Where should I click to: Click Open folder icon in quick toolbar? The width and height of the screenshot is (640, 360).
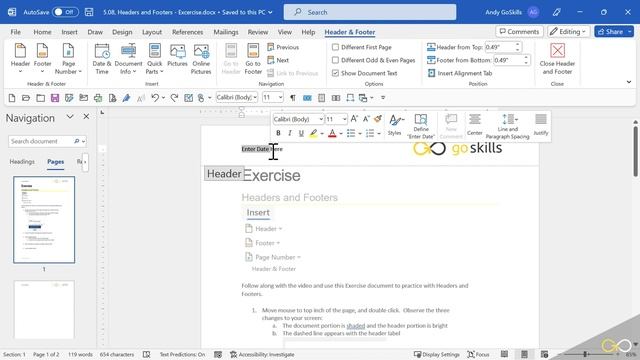(26, 98)
